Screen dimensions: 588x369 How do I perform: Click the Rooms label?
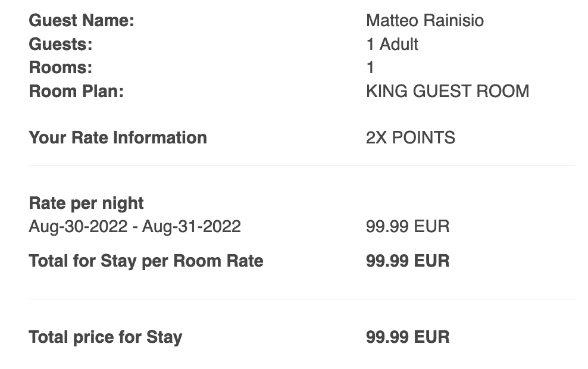[x=60, y=67]
